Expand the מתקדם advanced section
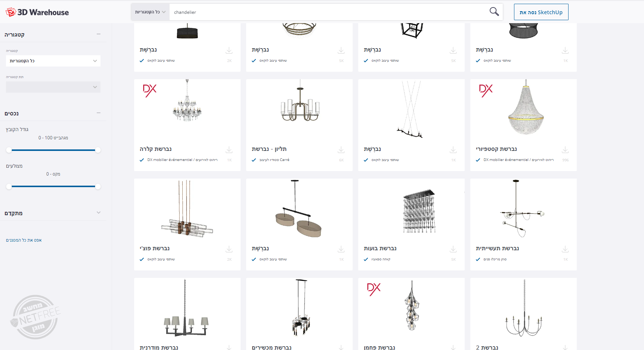 (99, 213)
